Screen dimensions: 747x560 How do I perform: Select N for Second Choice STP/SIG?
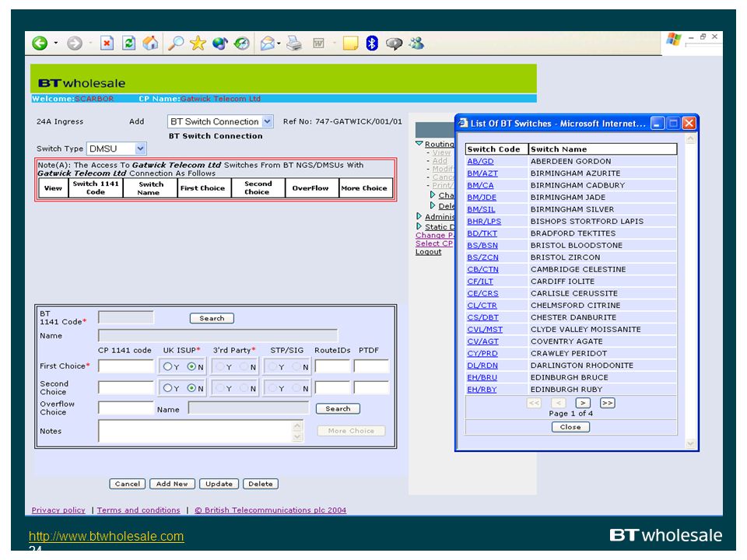tap(296, 388)
